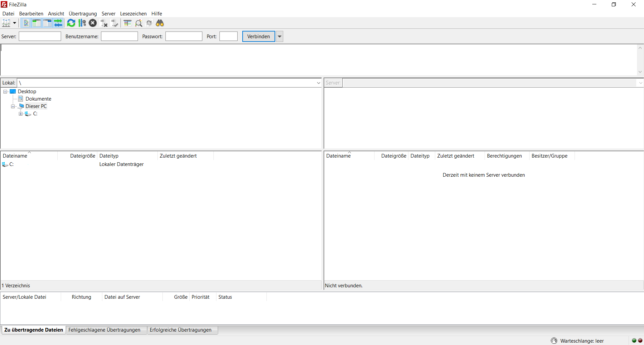Click the Port input field
The width and height of the screenshot is (644, 345).
click(229, 36)
